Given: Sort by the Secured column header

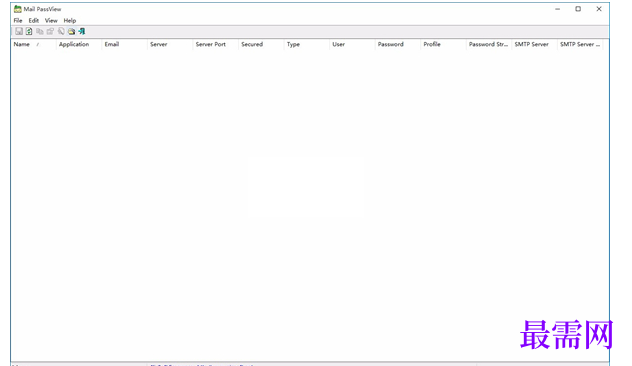Looking at the screenshot, I should 261,44.
